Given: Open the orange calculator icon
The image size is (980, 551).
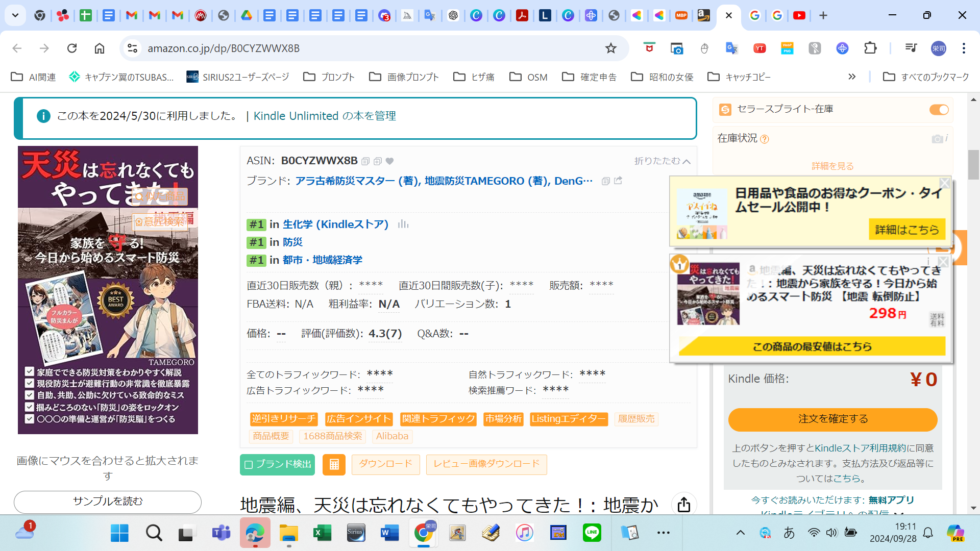Looking at the screenshot, I should (x=334, y=464).
